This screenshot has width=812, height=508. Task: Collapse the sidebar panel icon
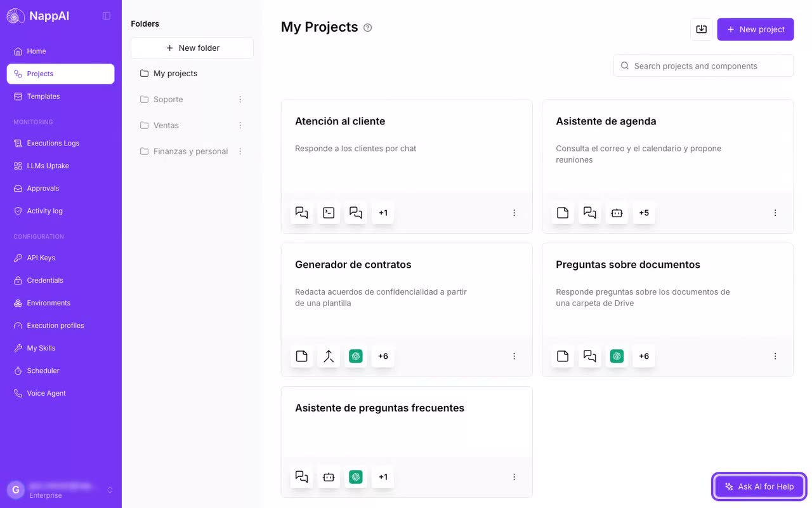point(107,16)
